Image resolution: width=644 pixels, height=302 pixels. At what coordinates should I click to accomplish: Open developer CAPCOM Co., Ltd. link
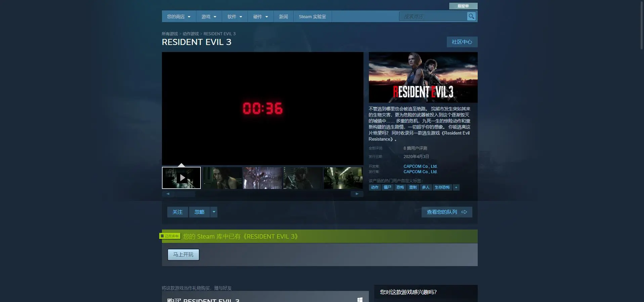[420, 166]
